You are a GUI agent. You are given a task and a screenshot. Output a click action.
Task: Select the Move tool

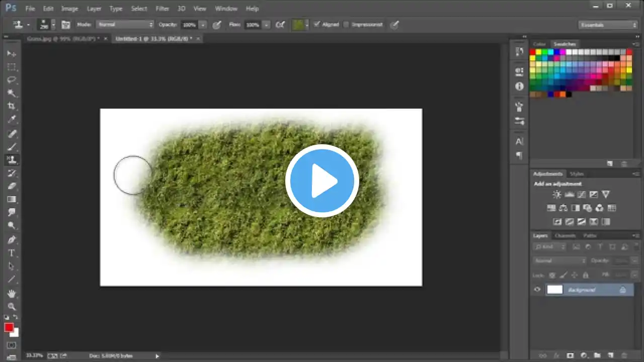[12, 53]
